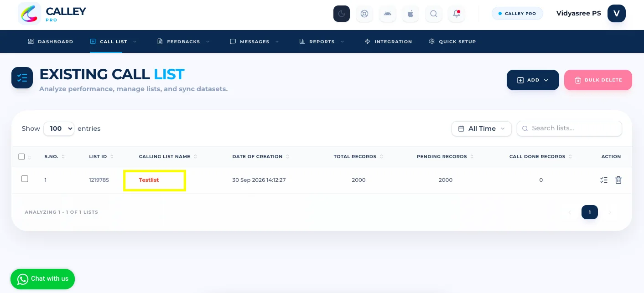Open the All Time date filter
The height and width of the screenshot is (293, 644).
point(482,129)
